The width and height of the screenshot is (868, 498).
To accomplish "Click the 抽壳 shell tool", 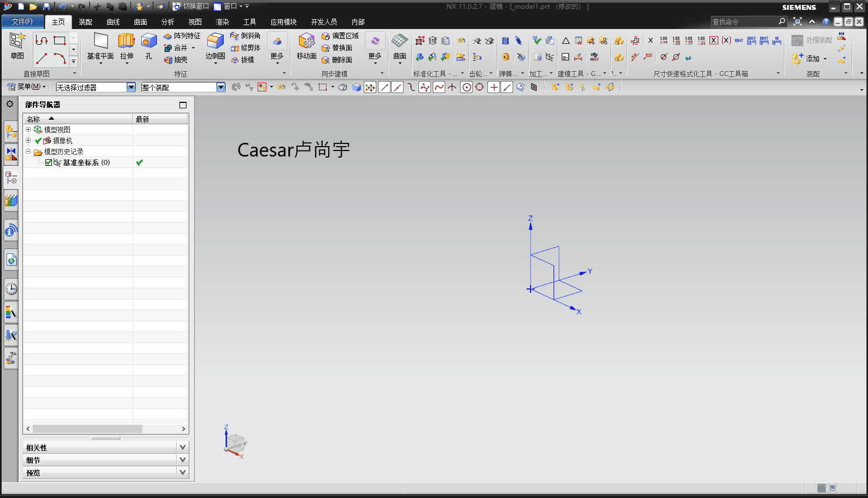I will (x=176, y=60).
